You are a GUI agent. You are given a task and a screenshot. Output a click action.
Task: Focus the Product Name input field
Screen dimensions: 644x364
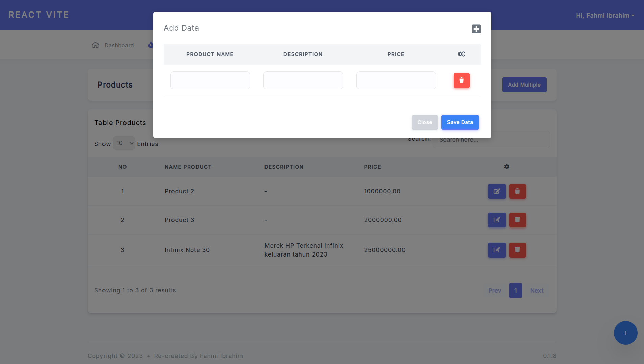pos(210,80)
